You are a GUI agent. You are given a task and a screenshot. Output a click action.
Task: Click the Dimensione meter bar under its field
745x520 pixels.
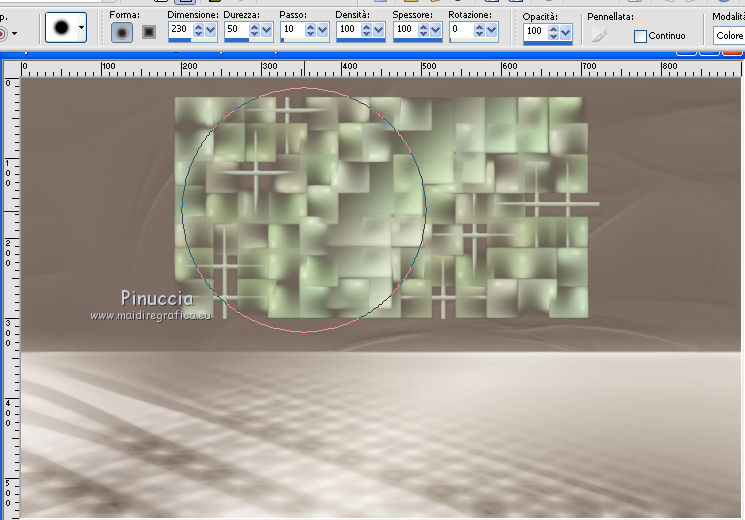(192, 40)
